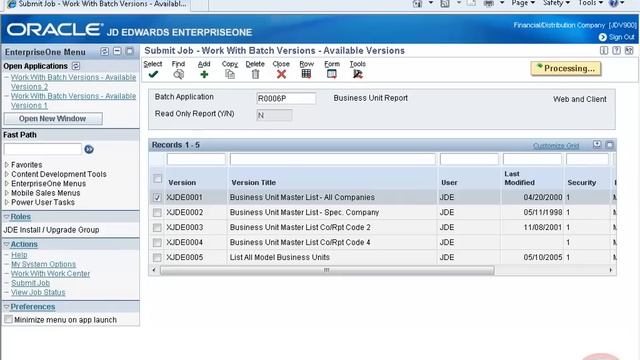Uncheck the XJDE0001 row checkbox
Image resolution: width=640 pixels, height=360 pixels.
pyautogui.click(x=157, y=198)
